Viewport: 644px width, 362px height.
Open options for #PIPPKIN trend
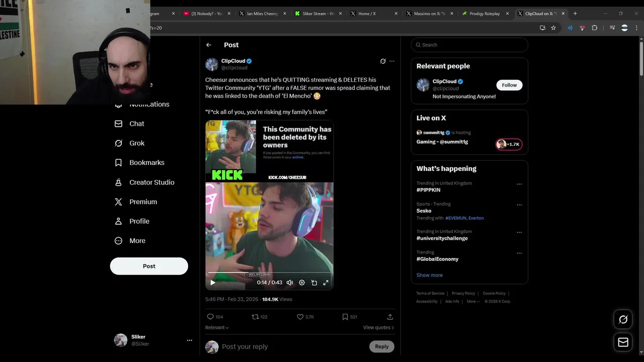[x=519, y=184]
